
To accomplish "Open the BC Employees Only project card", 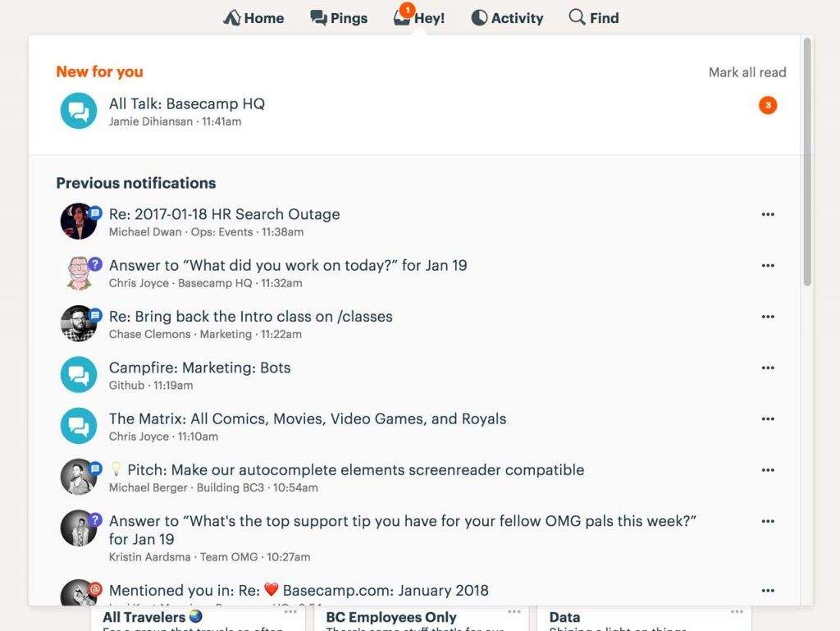I will pos(421,618).
